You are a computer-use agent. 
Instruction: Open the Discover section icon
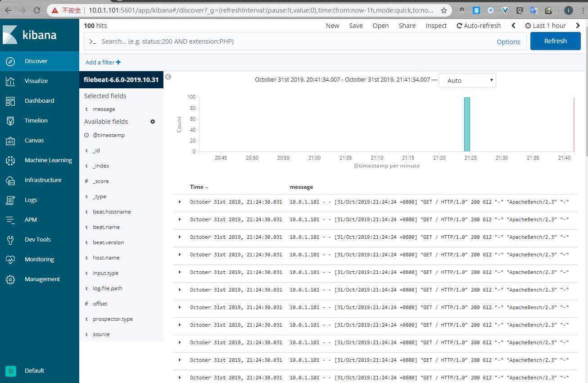tap(10, 61)
